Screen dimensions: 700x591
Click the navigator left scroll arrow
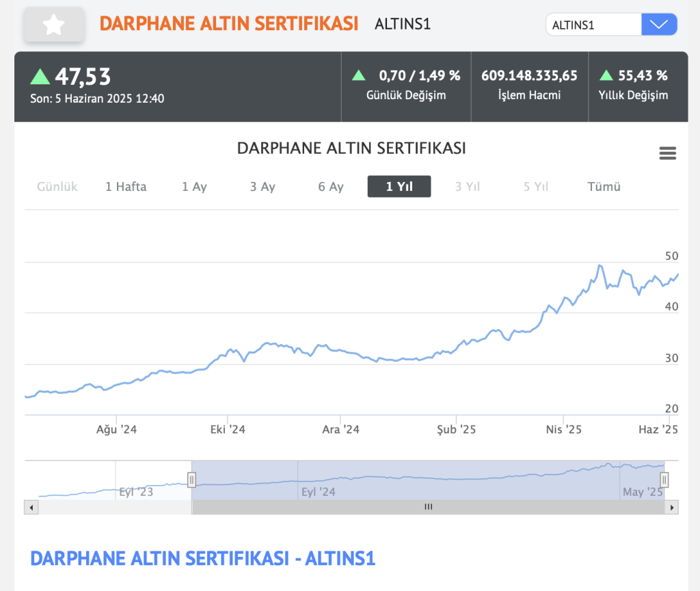[30, 508]
